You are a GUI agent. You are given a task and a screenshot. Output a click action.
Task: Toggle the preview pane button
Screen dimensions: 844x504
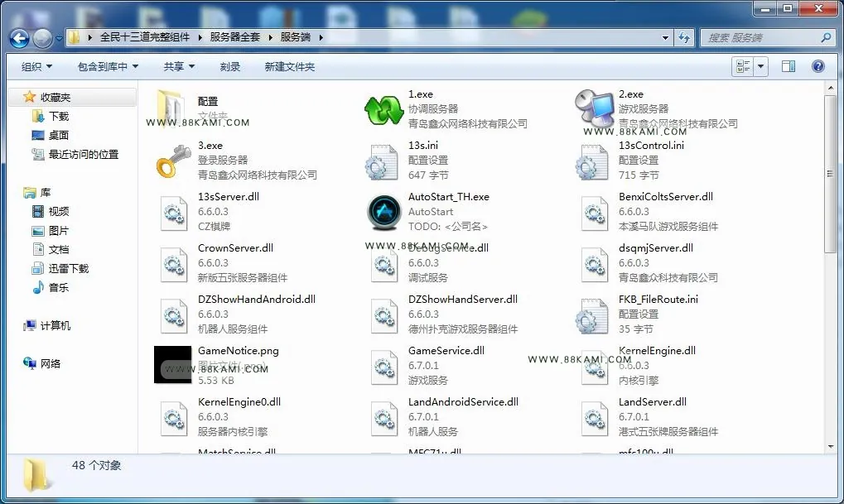point(789,66)
